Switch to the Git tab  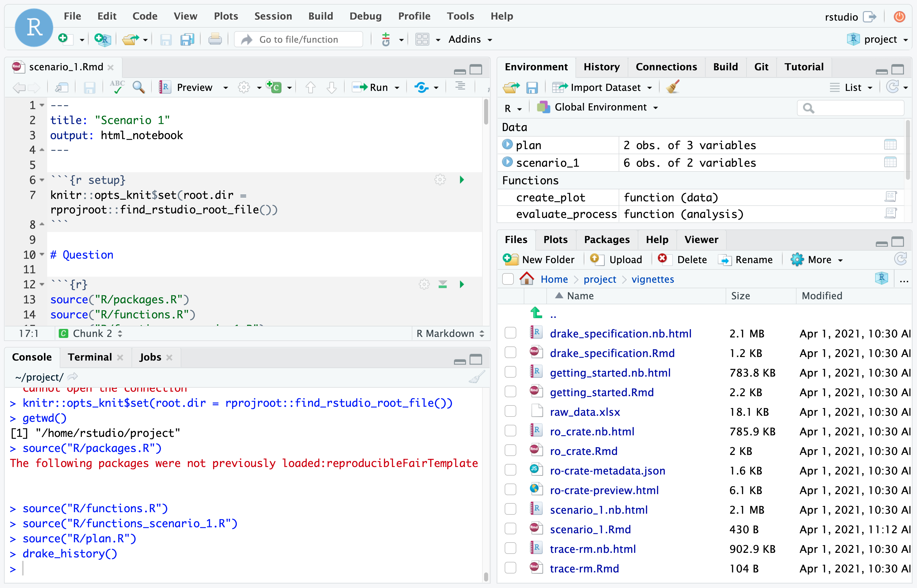[x=761, y=67]
